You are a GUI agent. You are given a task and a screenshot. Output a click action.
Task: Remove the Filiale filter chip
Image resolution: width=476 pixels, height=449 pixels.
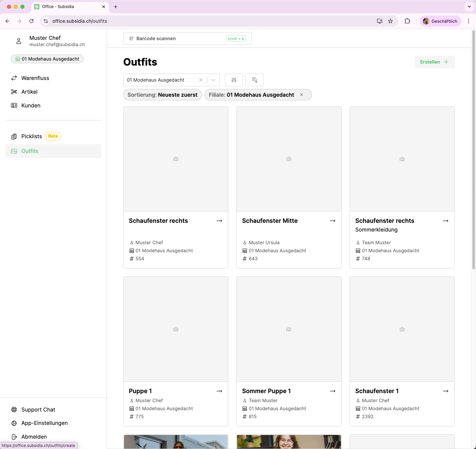[302, 95]
